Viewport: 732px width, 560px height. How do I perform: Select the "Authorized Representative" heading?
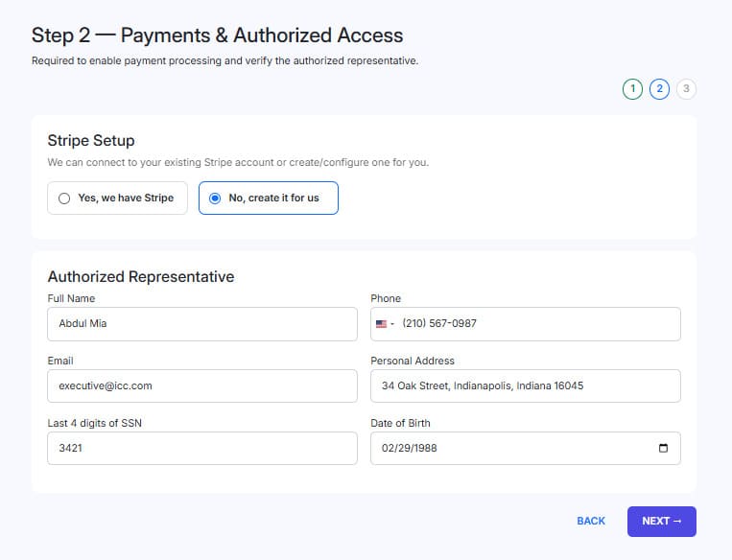point(141,277)
